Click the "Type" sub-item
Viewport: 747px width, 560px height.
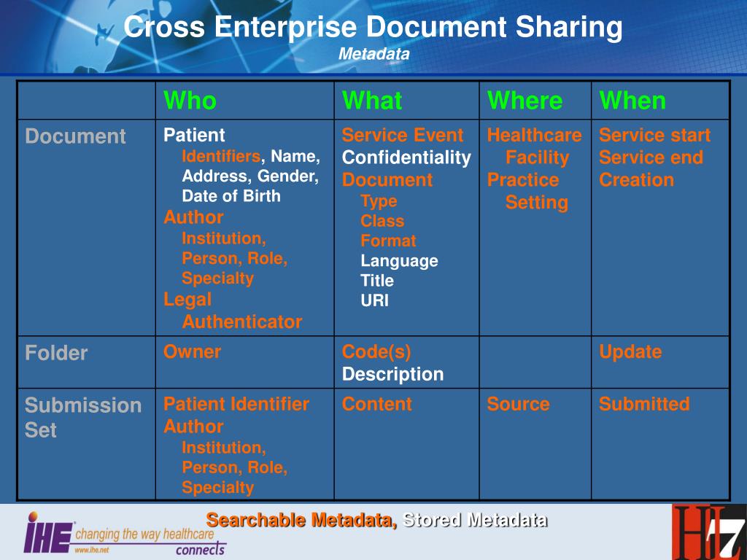point(379,201)
